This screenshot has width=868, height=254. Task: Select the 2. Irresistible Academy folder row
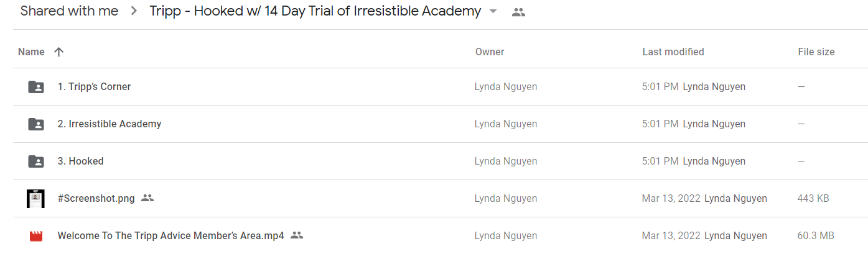pyautogui.click(x=441, y=124)
